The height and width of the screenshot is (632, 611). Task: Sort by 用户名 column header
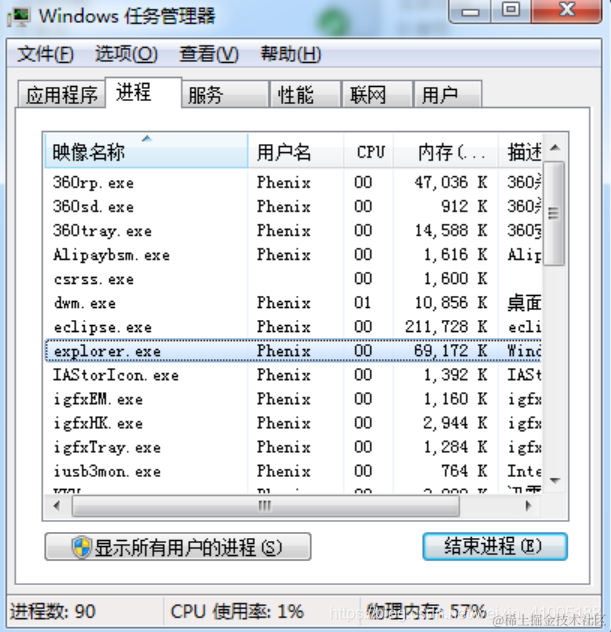click(295, 151)
